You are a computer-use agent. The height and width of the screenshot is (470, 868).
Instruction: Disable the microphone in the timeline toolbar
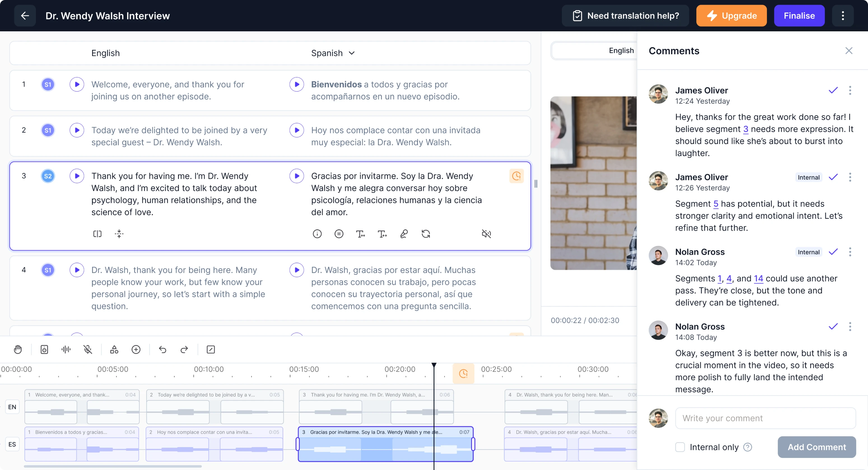point(88,349)
